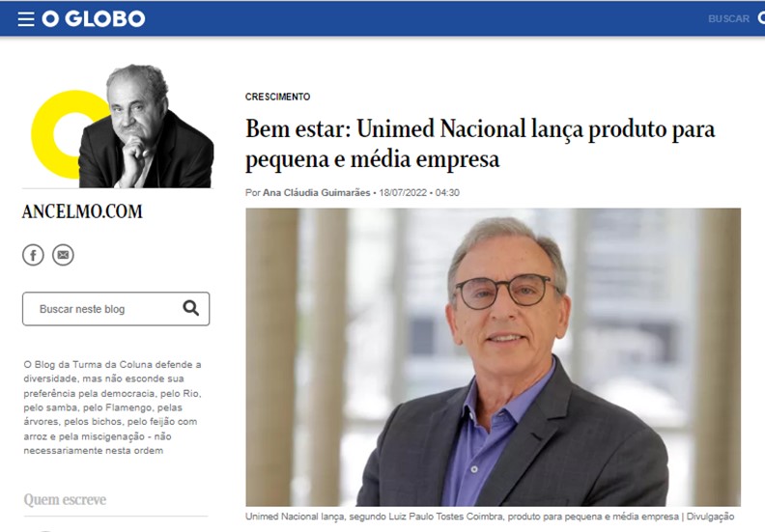Open the ANCELMO.COM blog title
765x532 pixels.
tap(82, 211)
